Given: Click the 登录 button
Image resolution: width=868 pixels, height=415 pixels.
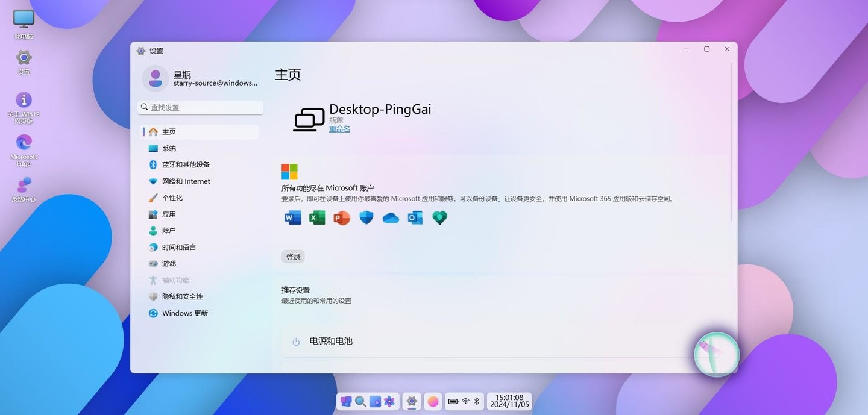Looking at the screenshot, I should (293, 257).
